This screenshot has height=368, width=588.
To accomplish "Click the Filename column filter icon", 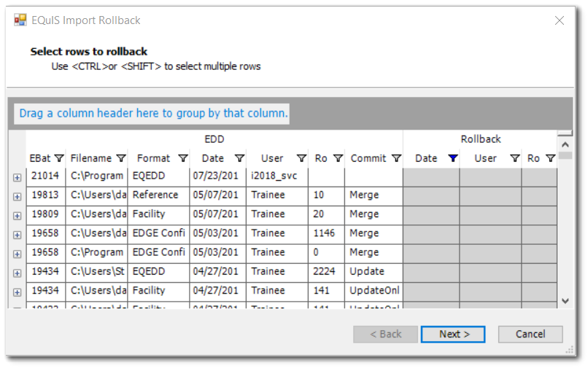I will point(121,158).
